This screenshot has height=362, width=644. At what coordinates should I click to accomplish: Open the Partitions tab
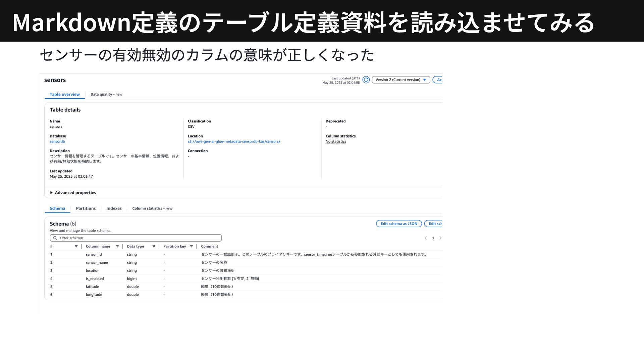pos(86,208)
